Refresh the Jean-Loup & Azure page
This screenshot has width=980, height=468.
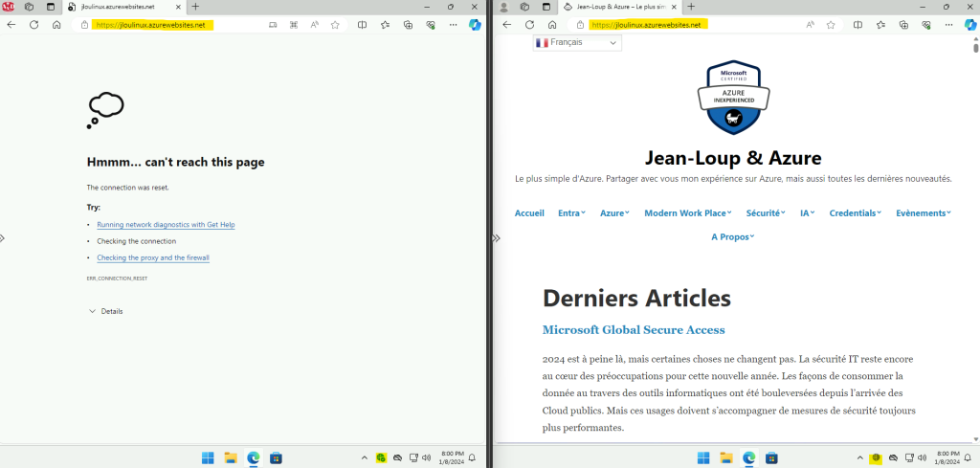529,25
